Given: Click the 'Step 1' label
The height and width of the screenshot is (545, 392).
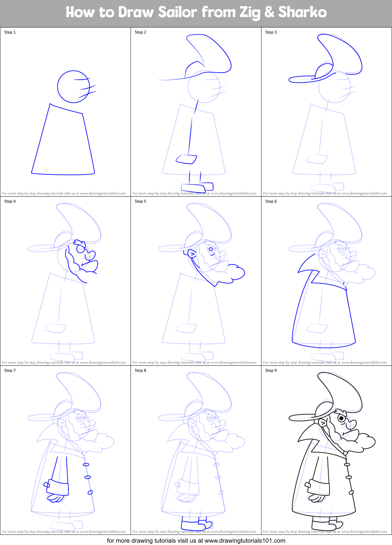Looking at the screenshot, I should (x=10, y=32).
